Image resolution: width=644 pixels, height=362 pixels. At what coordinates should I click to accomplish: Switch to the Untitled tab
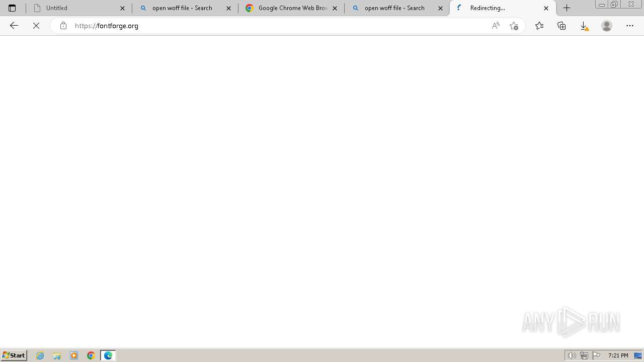(x=79, y=8)
